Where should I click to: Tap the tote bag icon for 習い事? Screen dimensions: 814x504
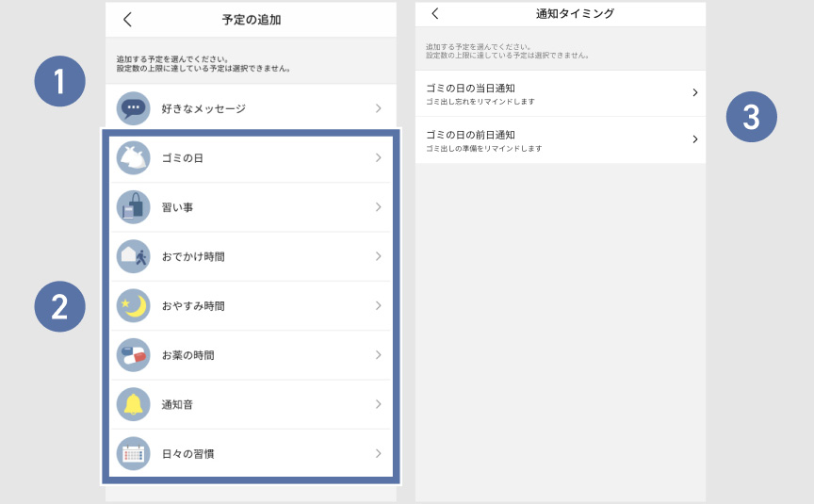134,207
